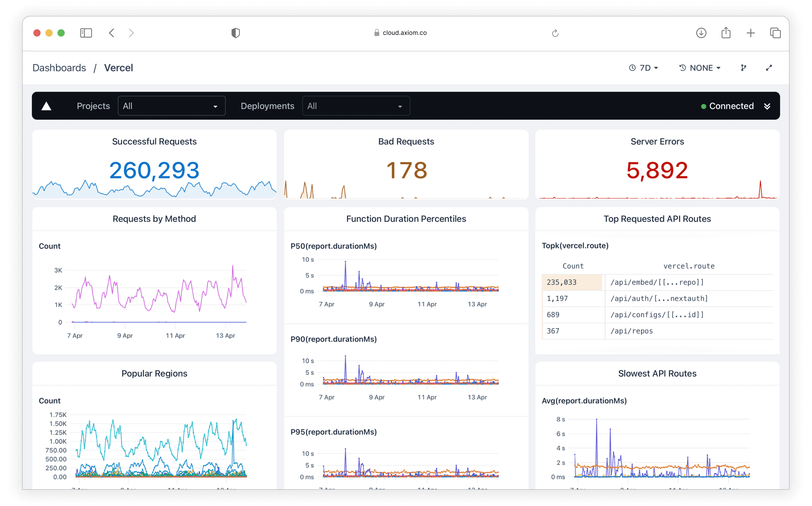Select the Vercel breadcrumb item

click(119, 68)
